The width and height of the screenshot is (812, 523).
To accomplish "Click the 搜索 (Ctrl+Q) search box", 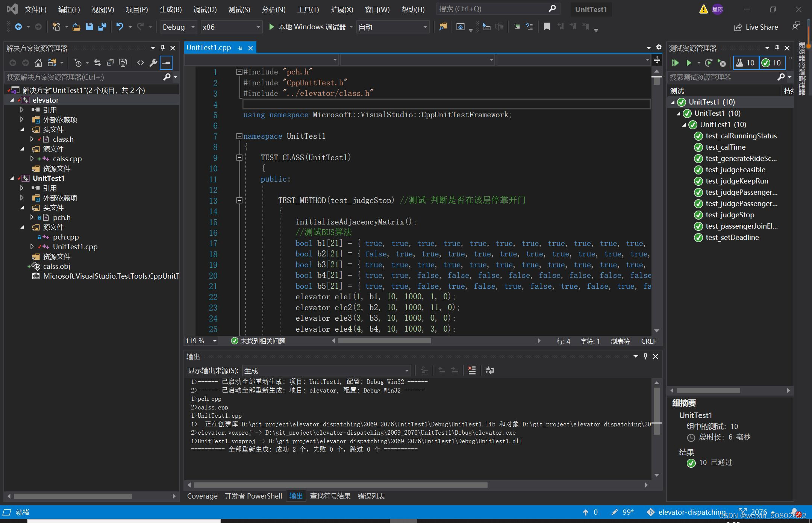I will [498, 9].
